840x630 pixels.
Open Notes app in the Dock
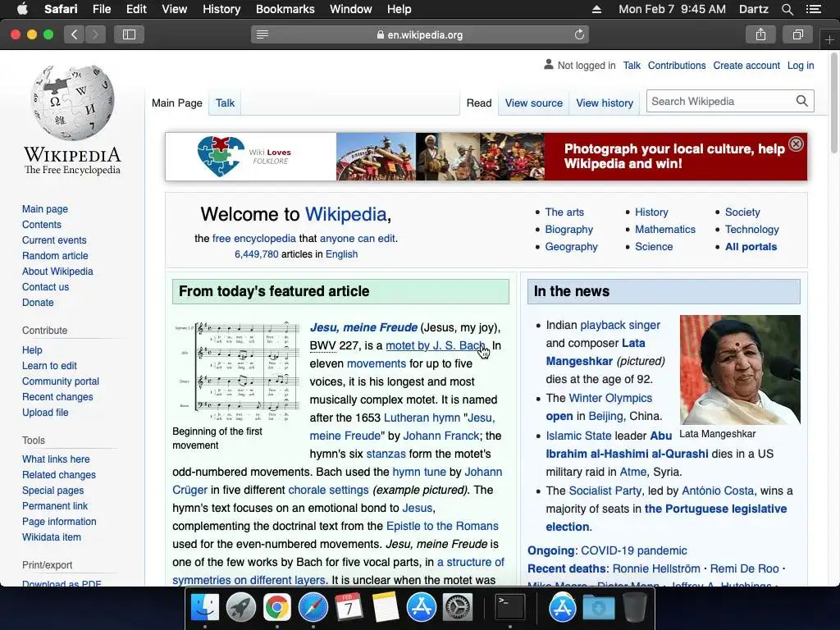386,608
